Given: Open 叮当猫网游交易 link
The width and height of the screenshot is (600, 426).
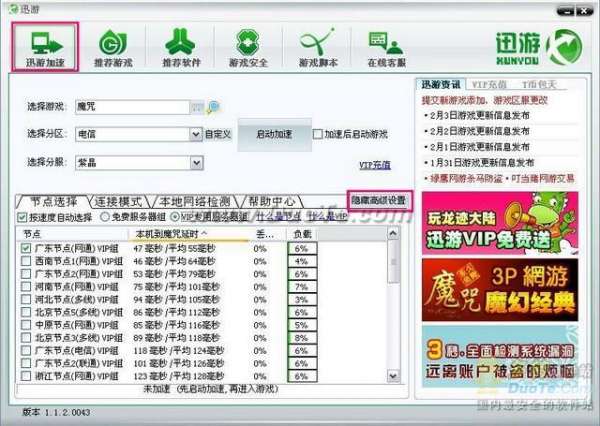Looking at the screenshot, I should pos(543,178).
